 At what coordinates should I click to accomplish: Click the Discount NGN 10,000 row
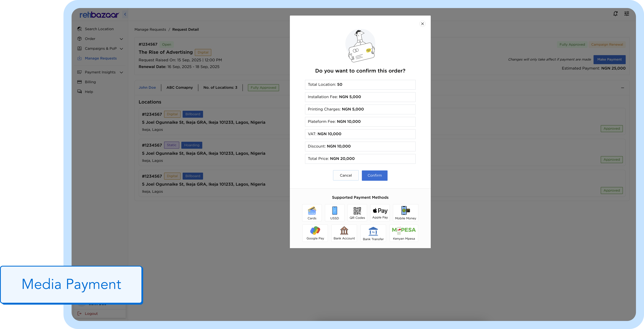(x=360, y=146)
